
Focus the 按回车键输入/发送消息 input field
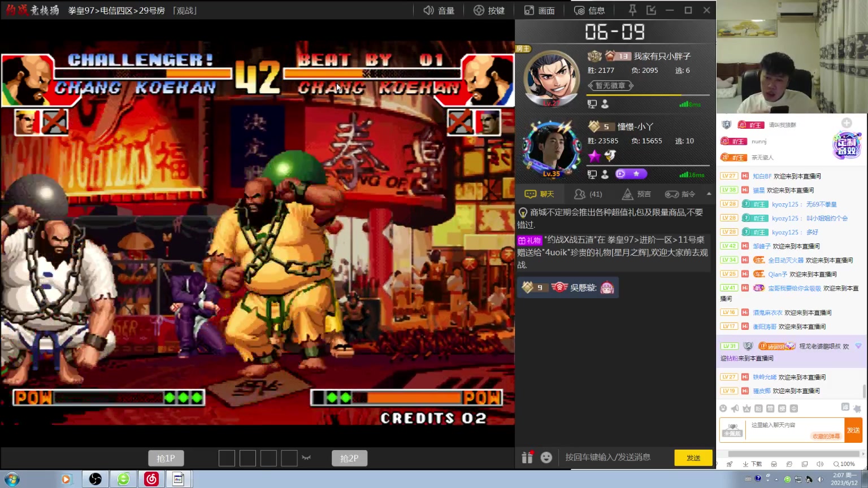[x=616, y=457]
